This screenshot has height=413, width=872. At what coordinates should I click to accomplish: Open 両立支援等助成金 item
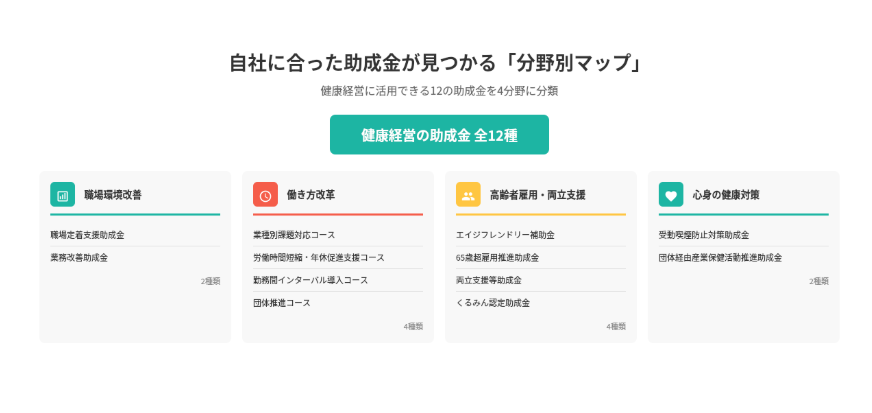(488, 280)
